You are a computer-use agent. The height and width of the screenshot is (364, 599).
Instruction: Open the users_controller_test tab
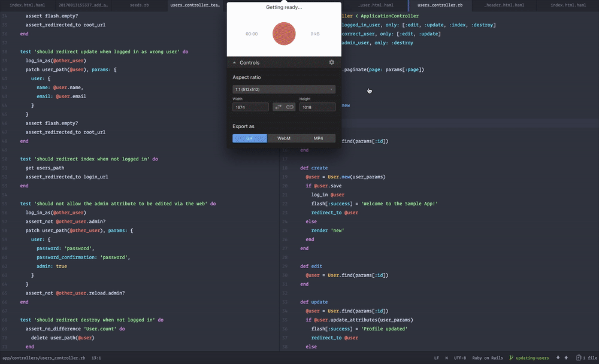(195, 5)
